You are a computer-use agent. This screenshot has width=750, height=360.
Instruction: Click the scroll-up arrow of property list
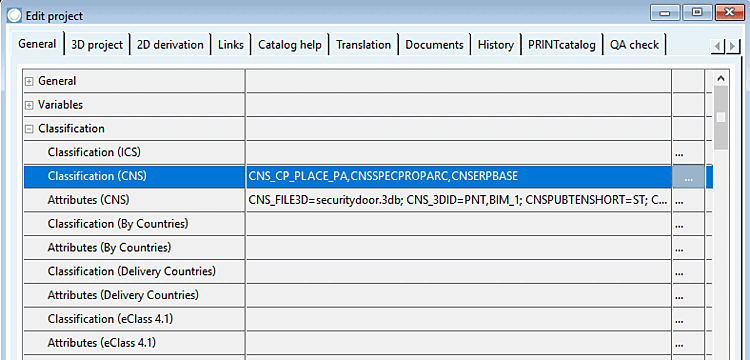721,78
